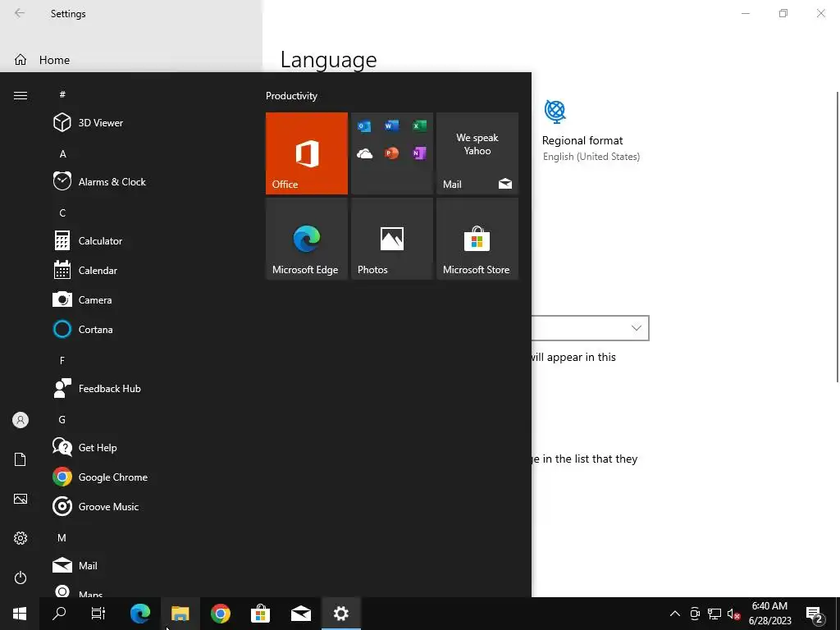
Task: Open the user account icon in Start rail
Action: point(21,420)
